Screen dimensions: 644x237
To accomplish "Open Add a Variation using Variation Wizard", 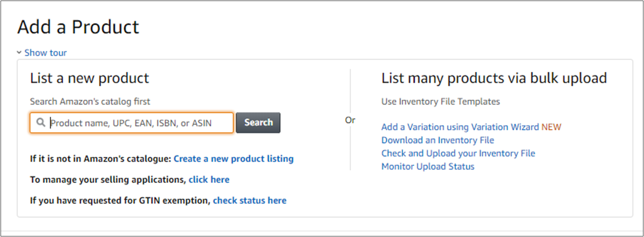I will pyautogui.click(x=460, y=127).
